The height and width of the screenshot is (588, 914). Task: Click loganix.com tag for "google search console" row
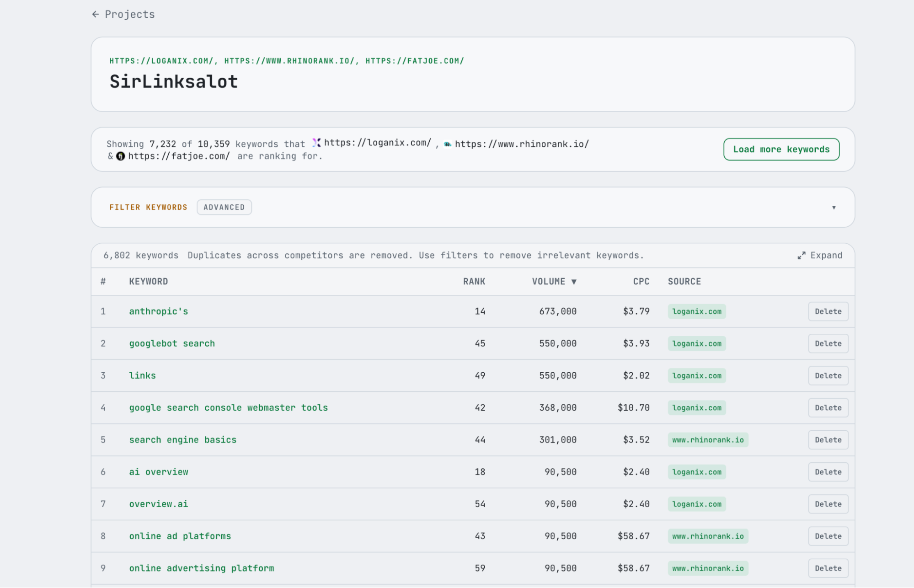(x=696, y=407)
